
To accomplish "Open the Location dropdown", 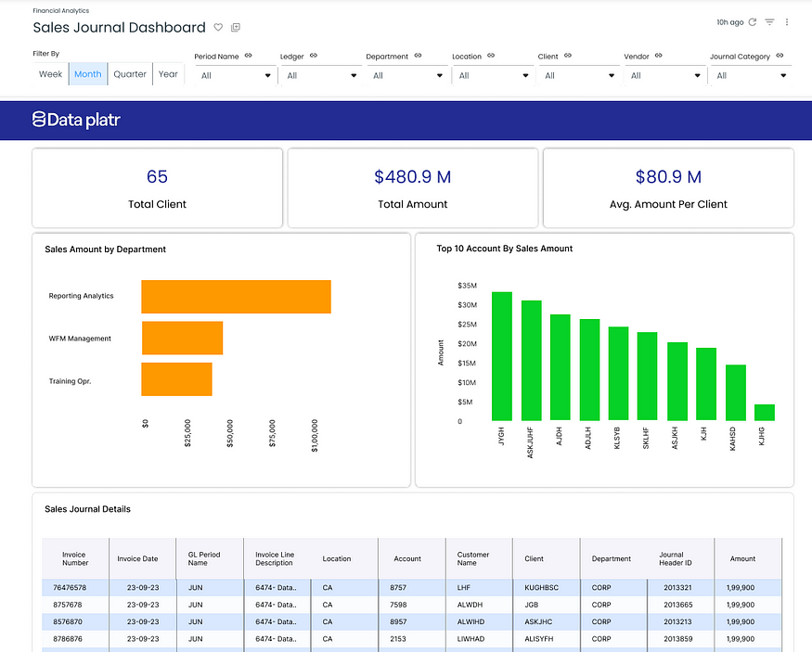I will [494, 75].
